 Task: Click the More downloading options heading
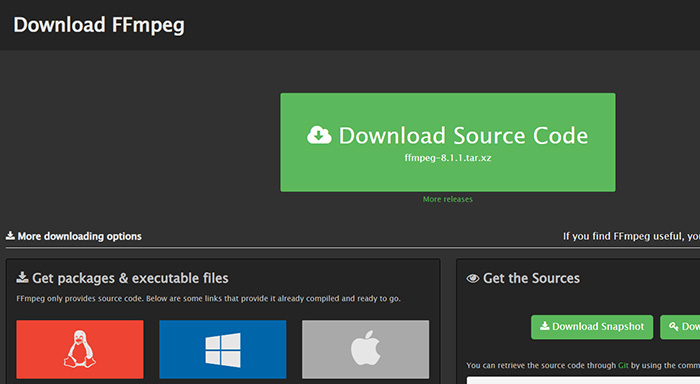74,236
